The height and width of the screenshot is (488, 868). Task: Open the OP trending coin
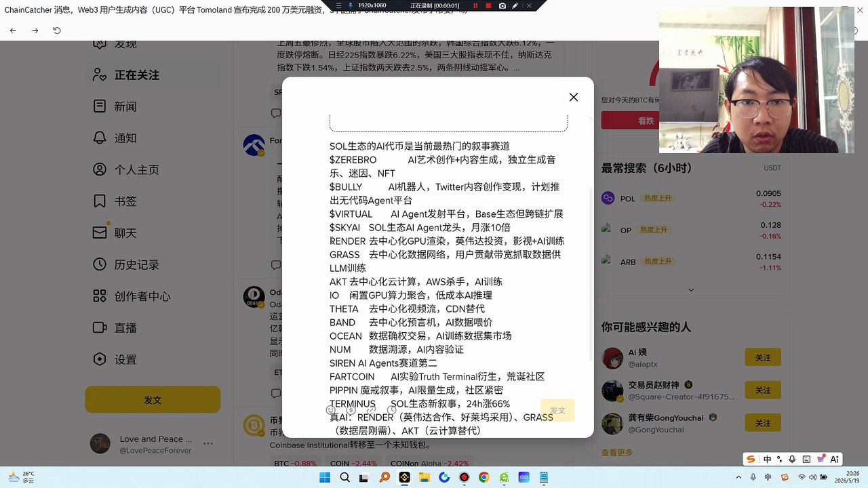(x=691, y=230)
